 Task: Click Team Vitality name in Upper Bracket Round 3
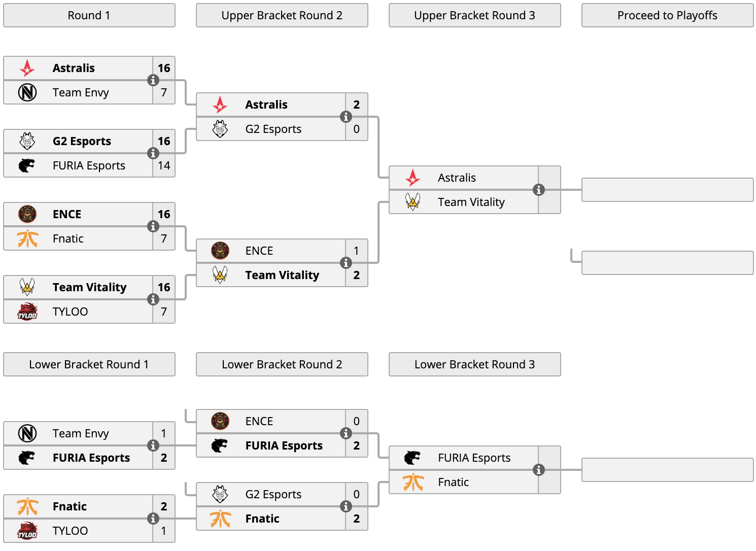[x=471, y=202]
